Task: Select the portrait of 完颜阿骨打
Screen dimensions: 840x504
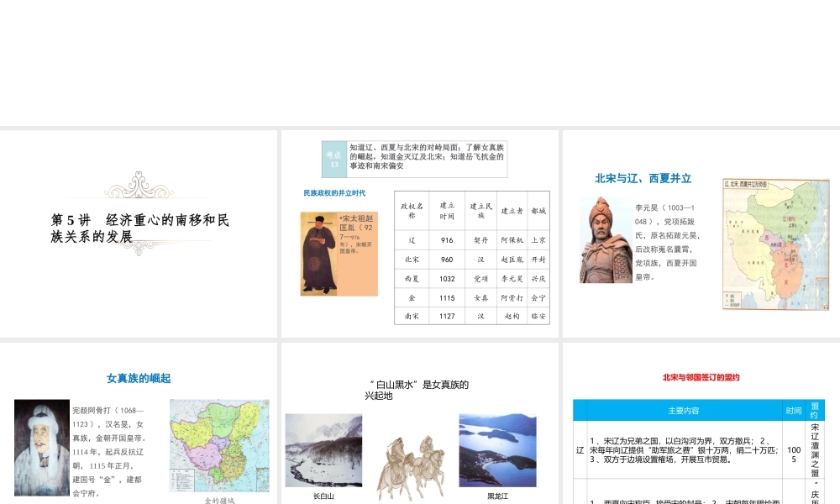Action: pos(42,447)
